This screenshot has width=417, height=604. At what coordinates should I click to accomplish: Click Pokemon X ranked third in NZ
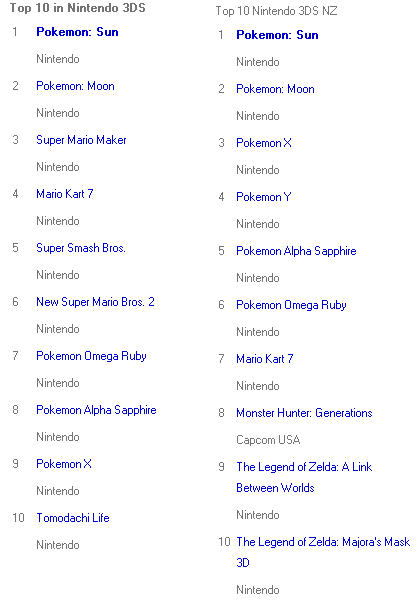tap(264, 143)
